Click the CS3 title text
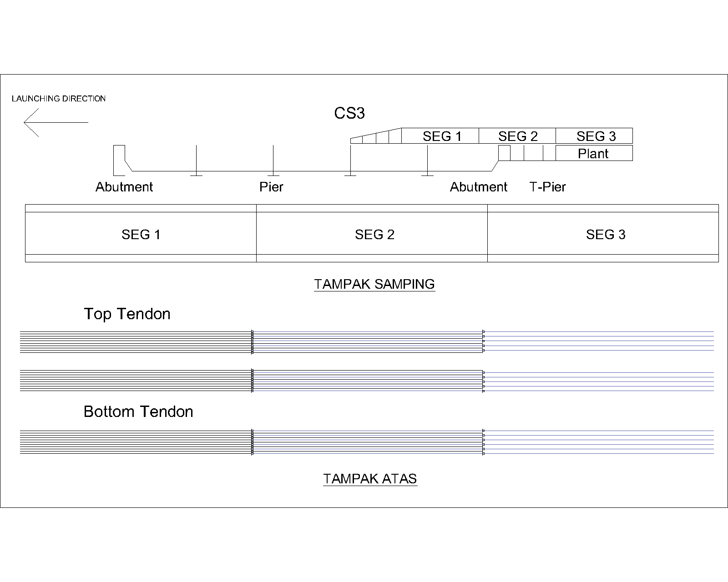This screenshot has height=582, width=728. pyautogui.click(x=349, y=113)
